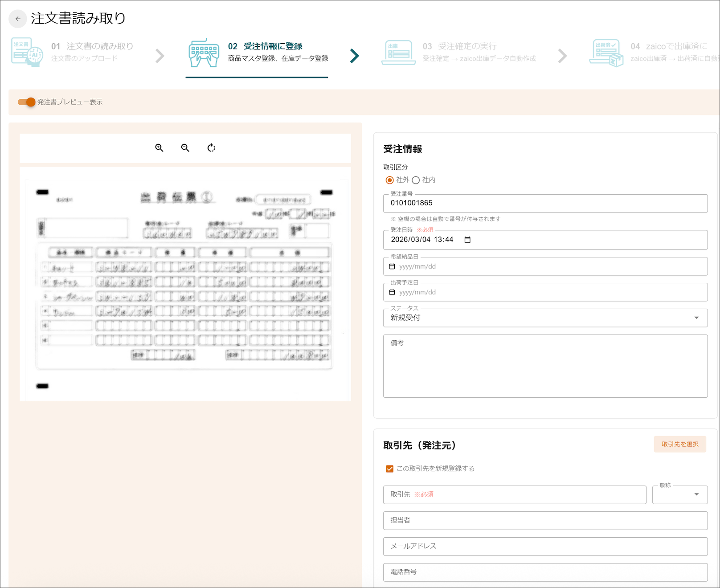Click the gray chevron after step 01

[x=160, y=56]
